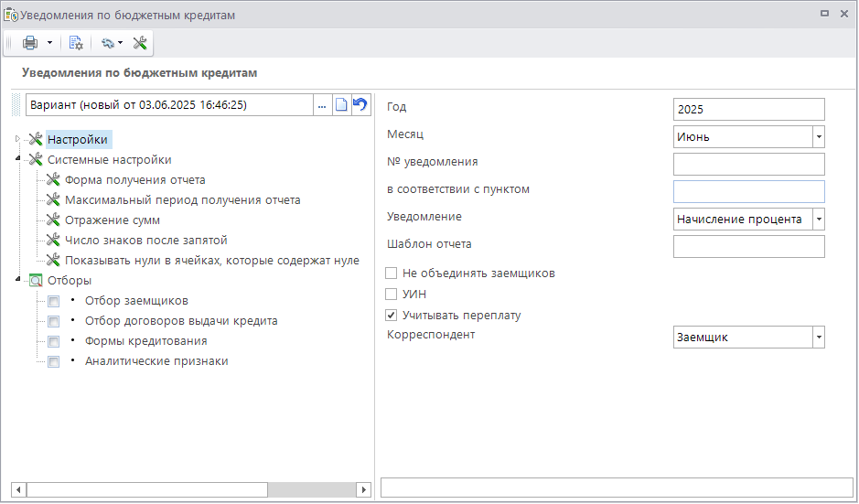Expand the Корреспондент dropdown
This screenshot has height=504, width=859.
pos(818,338)
